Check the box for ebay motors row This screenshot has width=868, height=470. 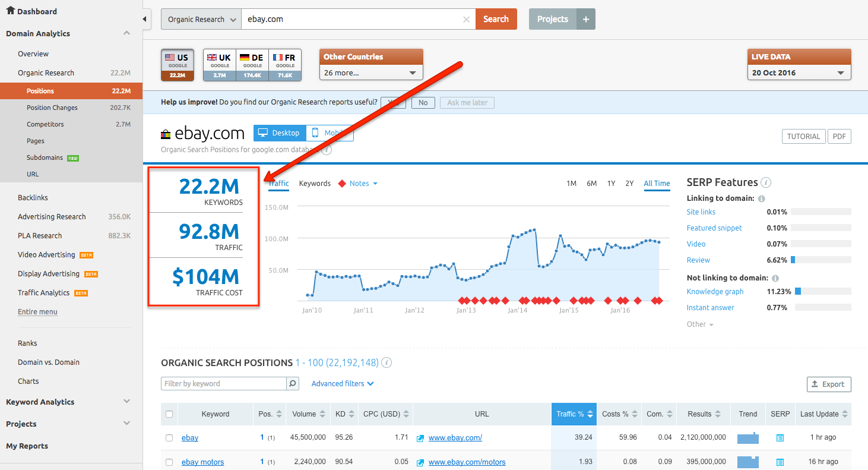coord(169,462)
